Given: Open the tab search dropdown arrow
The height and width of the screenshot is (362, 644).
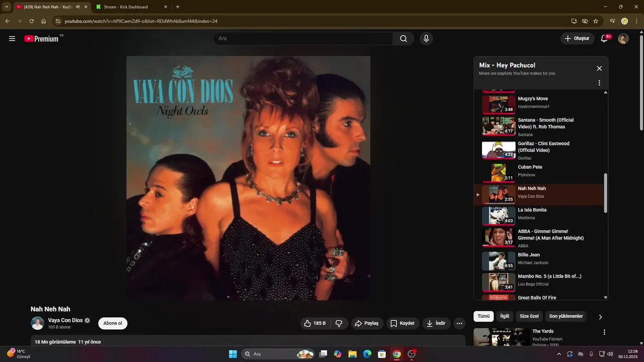Looking at the screenshot, I should (x=7, y=7).
